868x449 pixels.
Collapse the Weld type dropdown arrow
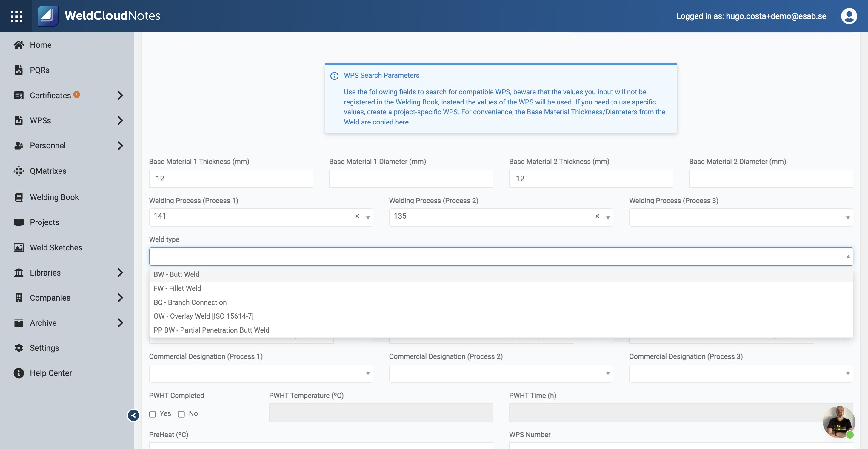(x=848, y=256)
